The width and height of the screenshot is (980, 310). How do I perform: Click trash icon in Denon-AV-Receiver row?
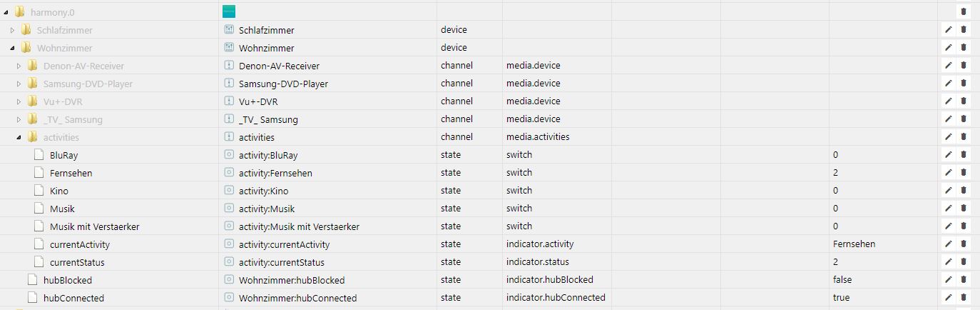click(964, 66)
